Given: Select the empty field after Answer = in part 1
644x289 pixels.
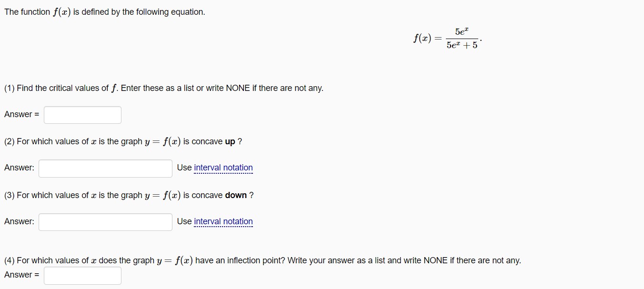Looking at the screenshot, I should click(82, 114).
